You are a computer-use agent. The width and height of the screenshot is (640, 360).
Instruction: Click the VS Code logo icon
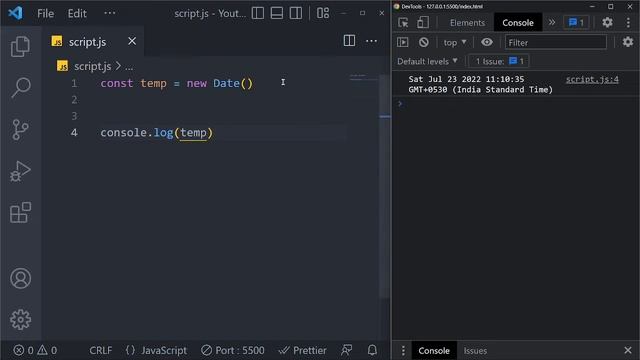pos(15,13)
